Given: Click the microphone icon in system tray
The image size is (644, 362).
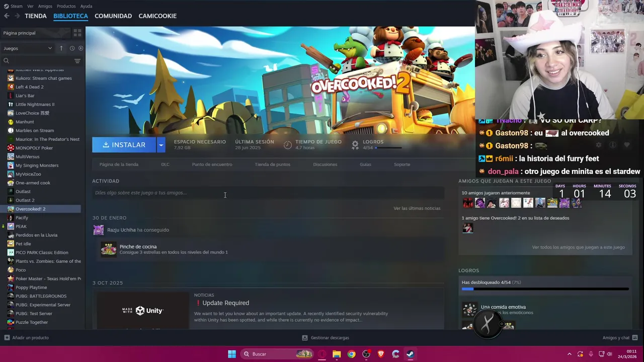Looking at the screenshot, I should (x=591, y=354).
